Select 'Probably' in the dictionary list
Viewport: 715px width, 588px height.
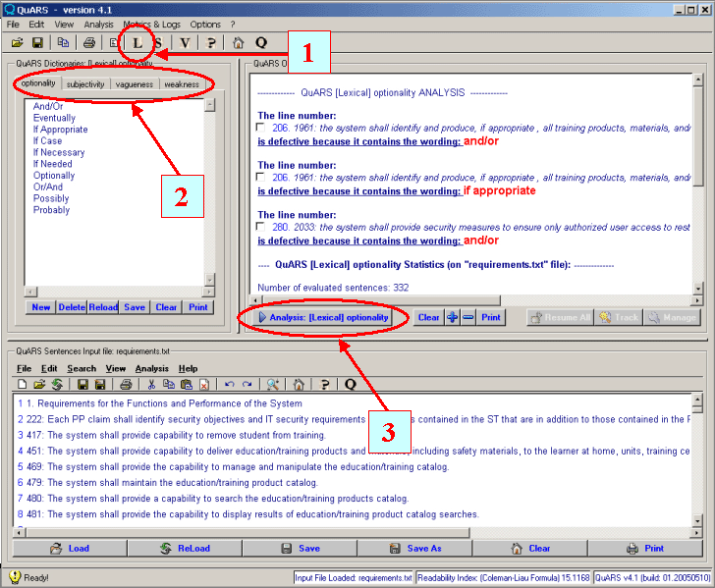[x=51, y=210]
